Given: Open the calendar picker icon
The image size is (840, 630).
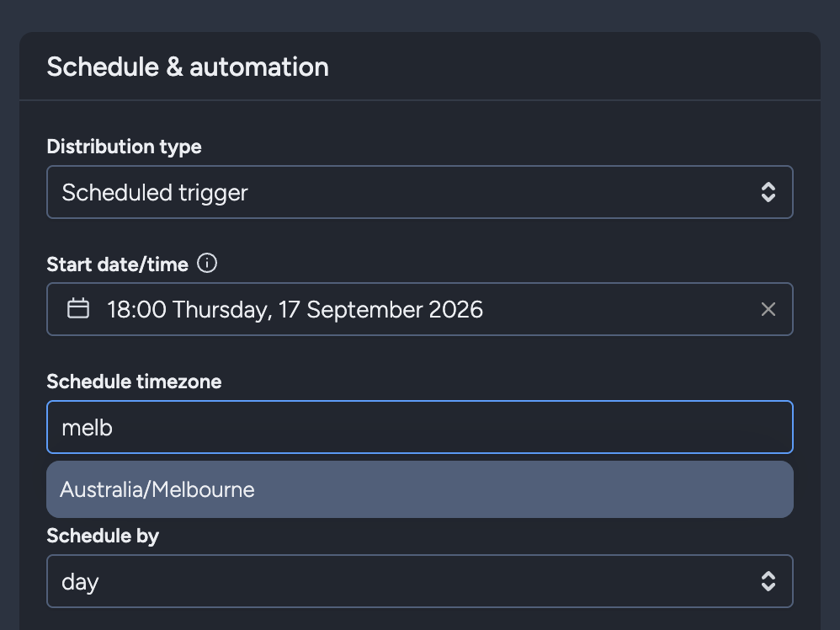Looking at the screenshot, I should [x=78, y=309].
